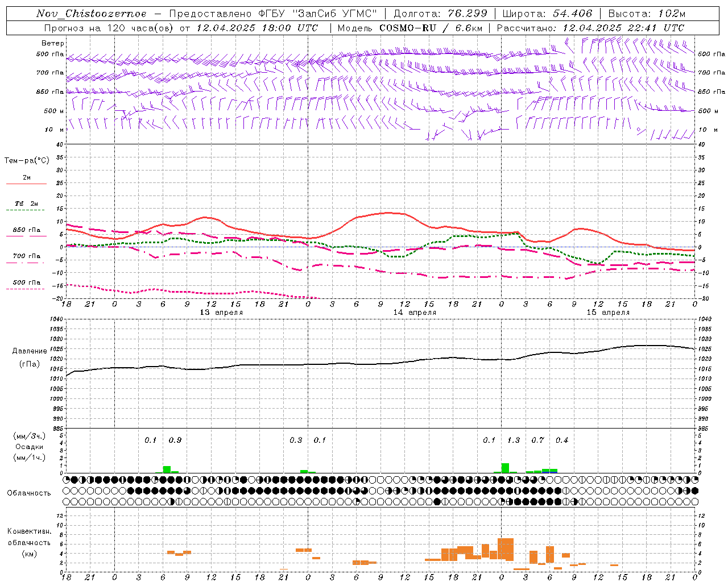Click the 13 апреля date label

click(x=221, y=313)
